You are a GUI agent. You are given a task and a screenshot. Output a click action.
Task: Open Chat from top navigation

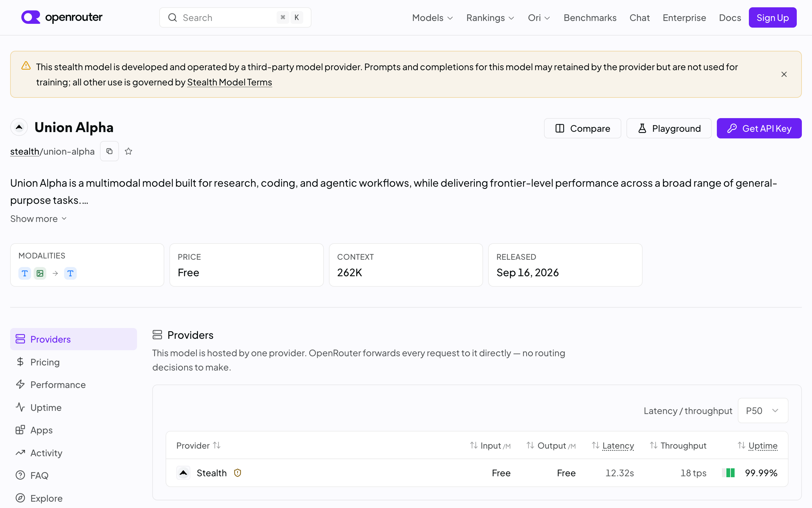[639, 17]
